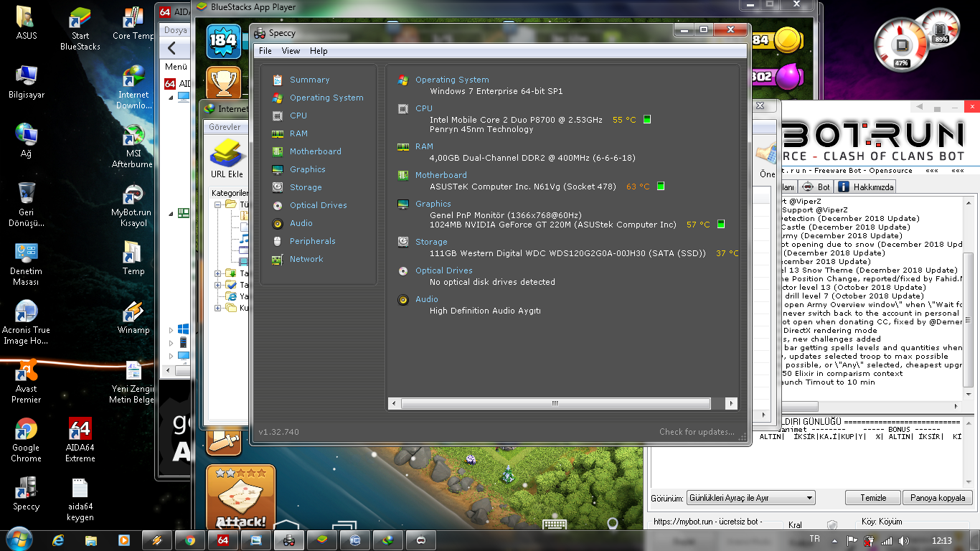Expand the bottom folder stack node in IDM tree
The height and width of the screenshot is (551, 980).
(x=217, y=308)
